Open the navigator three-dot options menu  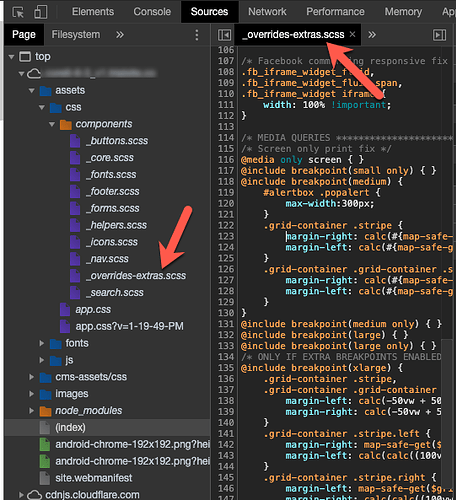(197, 35)
